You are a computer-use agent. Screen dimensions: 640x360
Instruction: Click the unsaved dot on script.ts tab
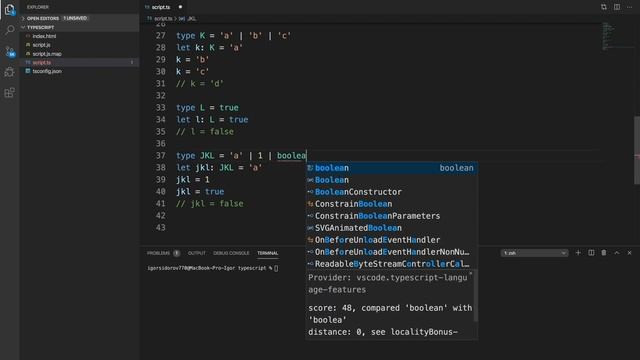tap(180, 7)
